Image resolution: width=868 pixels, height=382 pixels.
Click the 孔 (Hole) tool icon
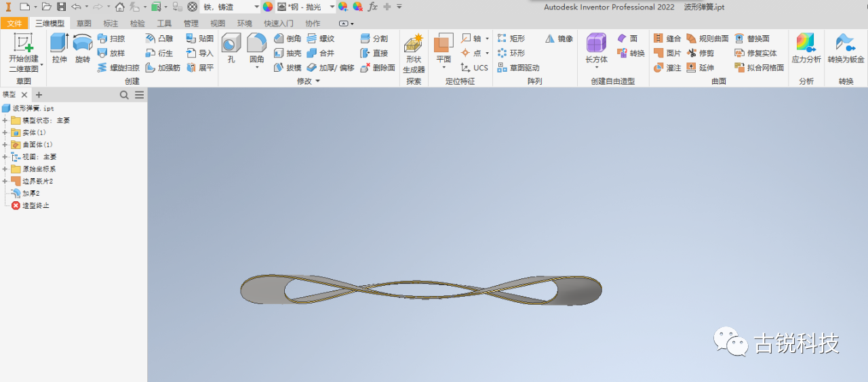[x=231, y=49]
